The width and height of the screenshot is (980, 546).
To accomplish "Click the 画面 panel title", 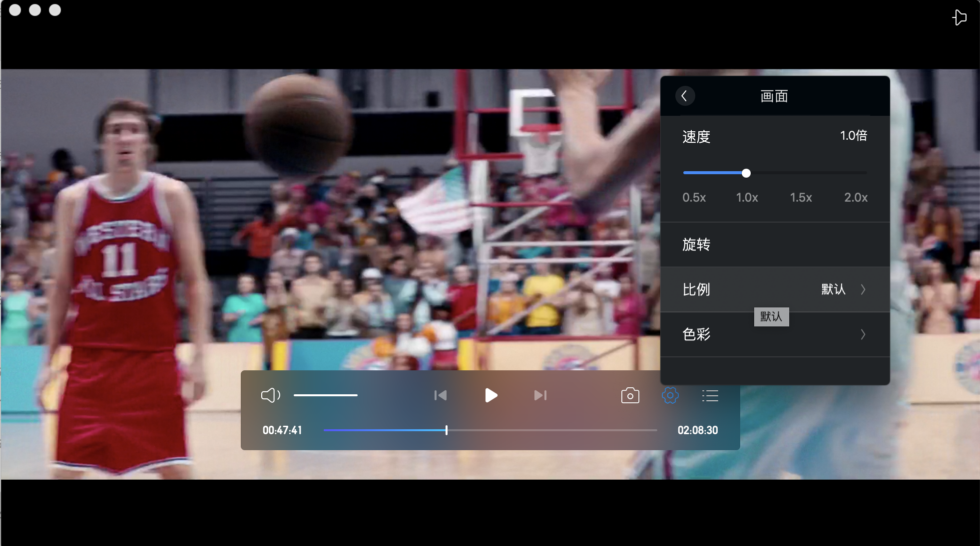I will click(774, 96).
